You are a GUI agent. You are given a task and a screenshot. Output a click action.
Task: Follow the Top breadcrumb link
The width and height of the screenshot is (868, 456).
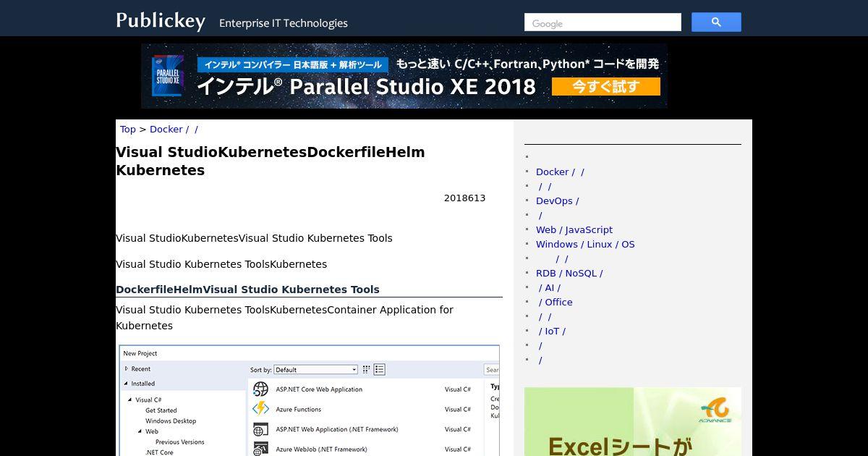point(128,129)
